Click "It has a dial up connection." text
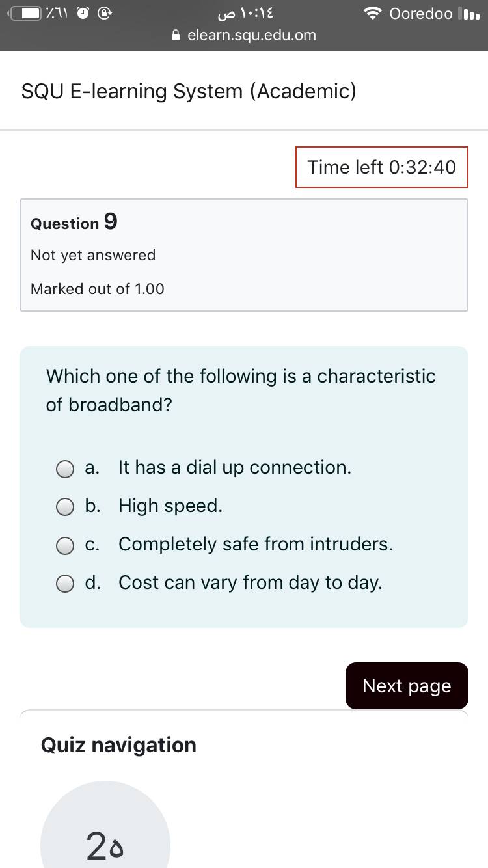The width and height of the screenshot is (488, 868). pos(235,467)
